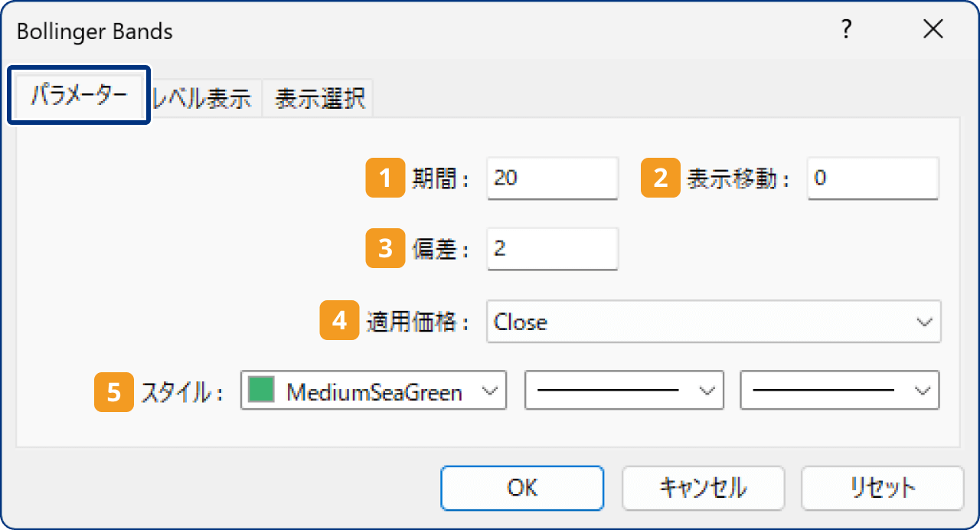Click the orange badge numbered 5
The height and width of the screenshot is (530, 980).
113,392
